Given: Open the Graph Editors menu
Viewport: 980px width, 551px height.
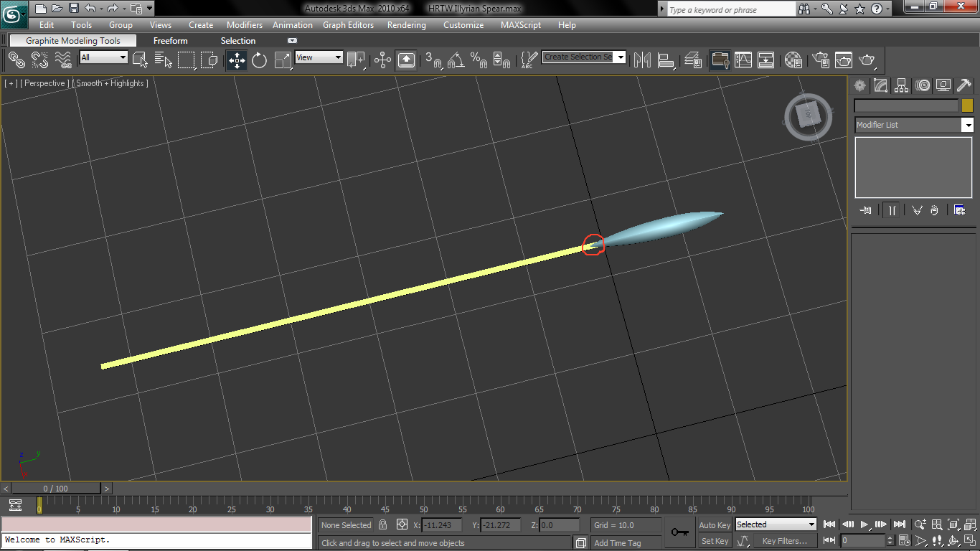Looking at the screenshot, I should 348,24.
